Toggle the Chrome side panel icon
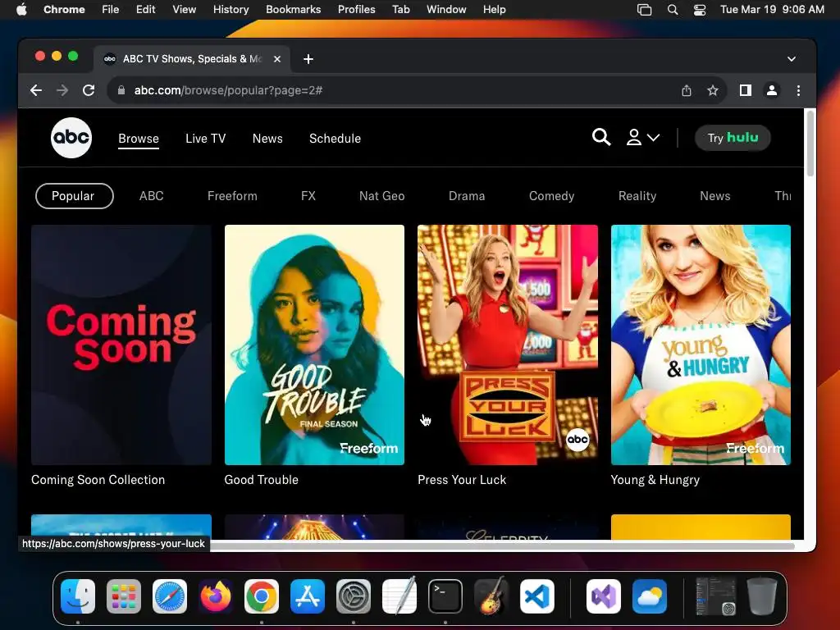This screenshot has width=840, height=630. [745, 90]
